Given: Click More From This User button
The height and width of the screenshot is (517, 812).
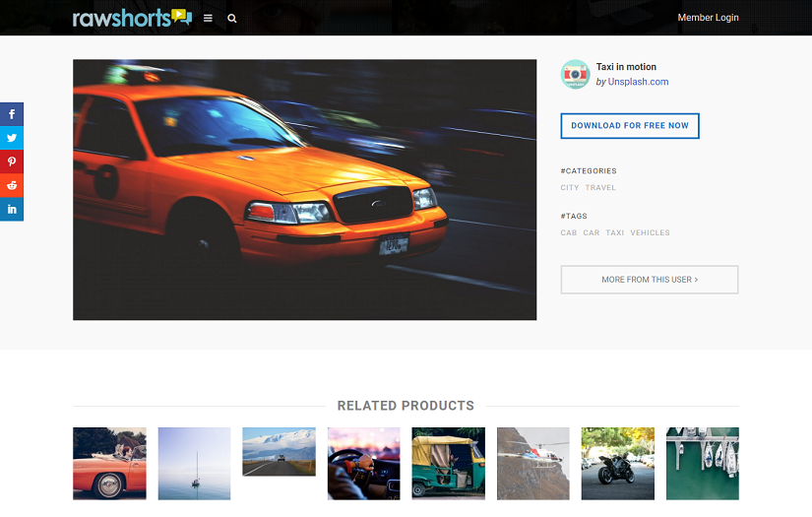Looking at the screenshot, I should [x=650, y=280].
